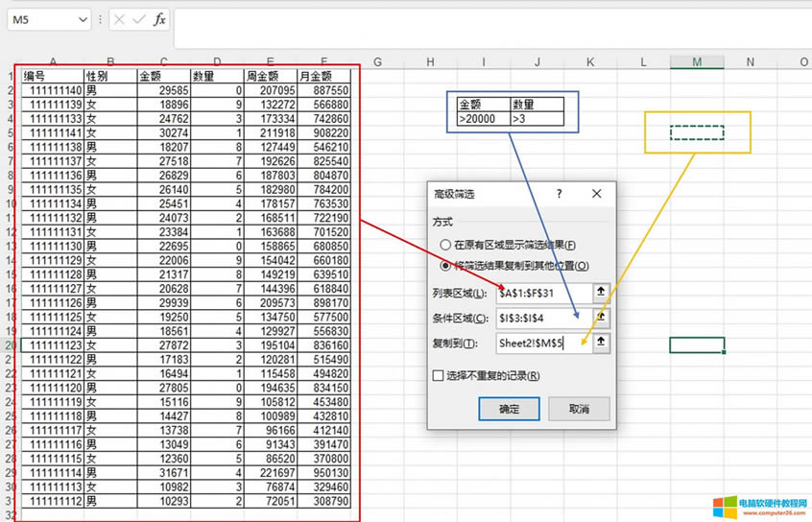Click the help question mark in 高级筛选 dialog

(559, 194)
